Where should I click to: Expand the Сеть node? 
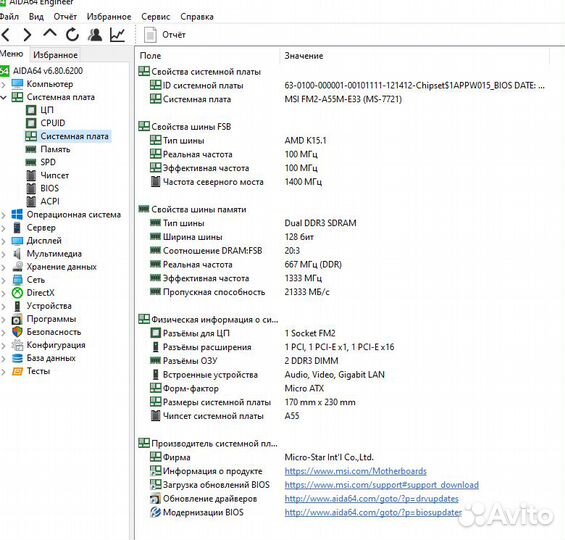tap(4, 280)
